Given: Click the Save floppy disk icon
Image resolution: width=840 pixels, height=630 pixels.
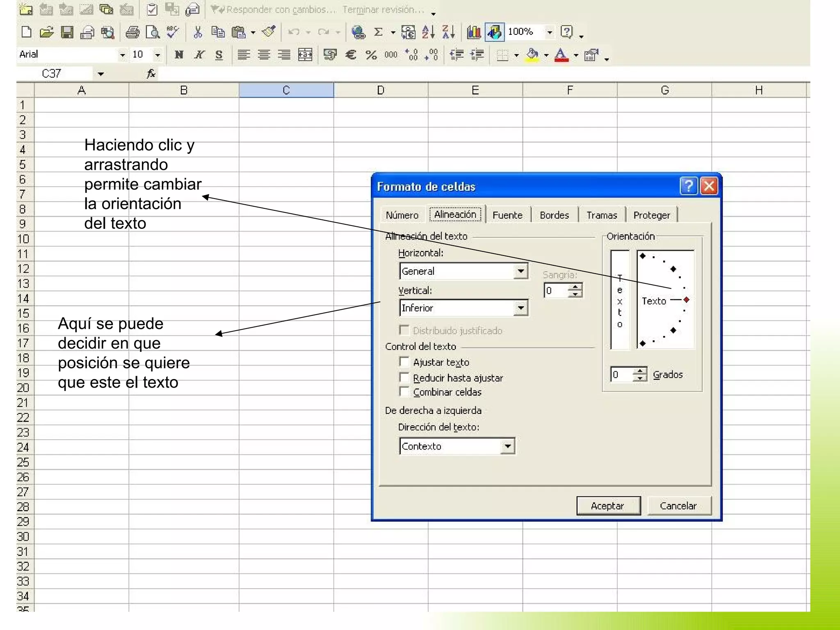Looking at the screenshot, I should click(67, 32).
